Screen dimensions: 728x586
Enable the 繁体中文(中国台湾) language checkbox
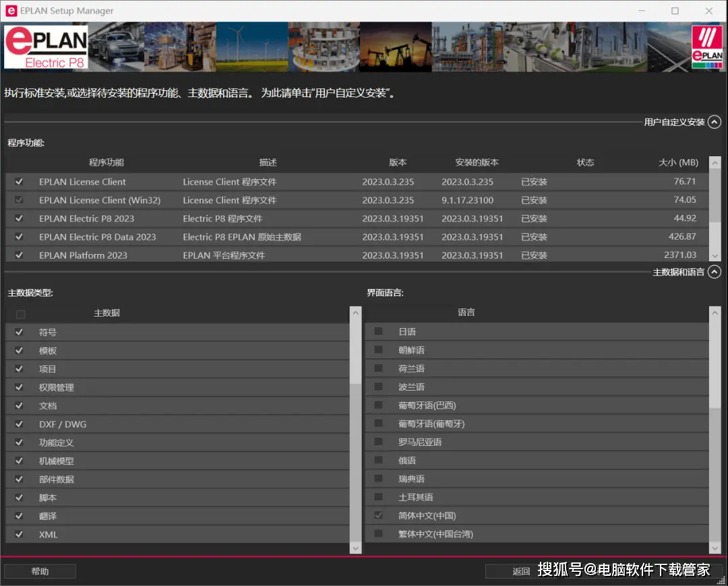(378, 533)
